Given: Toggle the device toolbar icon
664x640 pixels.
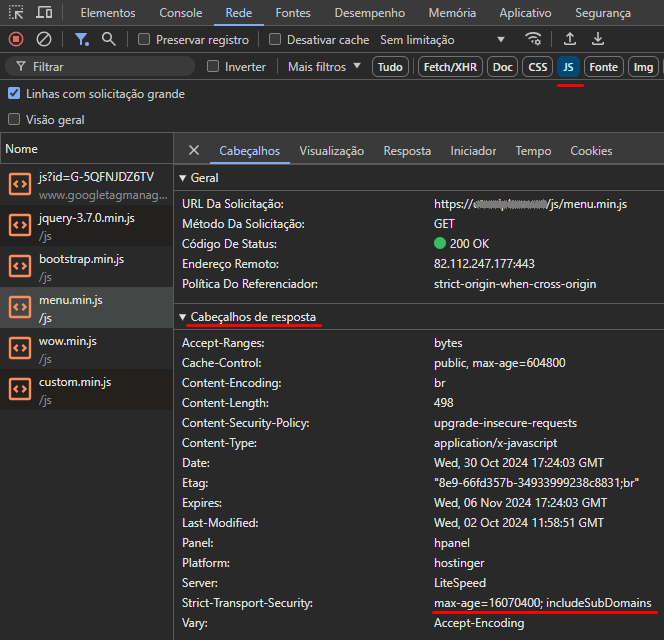Looking at the screenshot, I should tap(45, 13).
